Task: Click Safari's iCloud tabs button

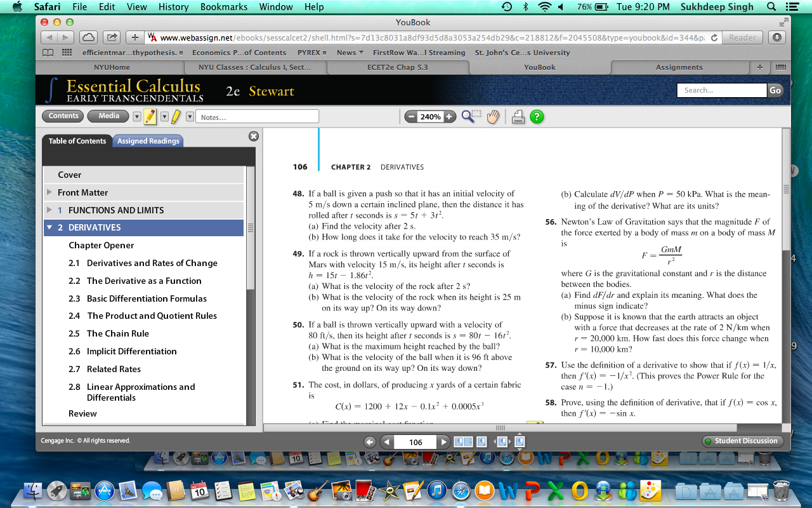Action: pyautogui.click(x=89, y=37)
